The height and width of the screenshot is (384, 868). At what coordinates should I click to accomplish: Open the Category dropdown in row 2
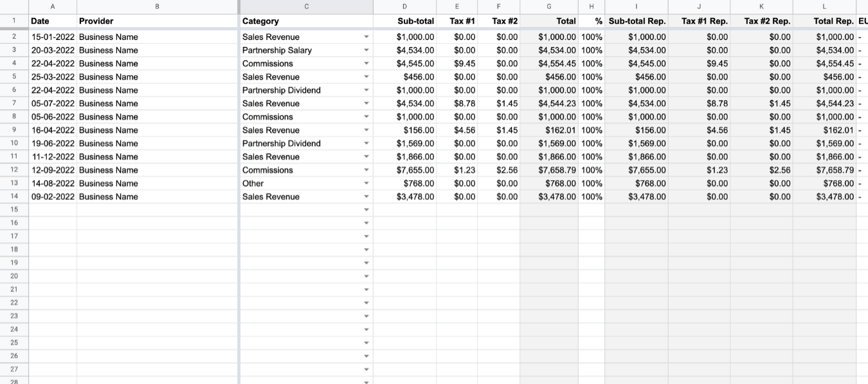(366, 37)
